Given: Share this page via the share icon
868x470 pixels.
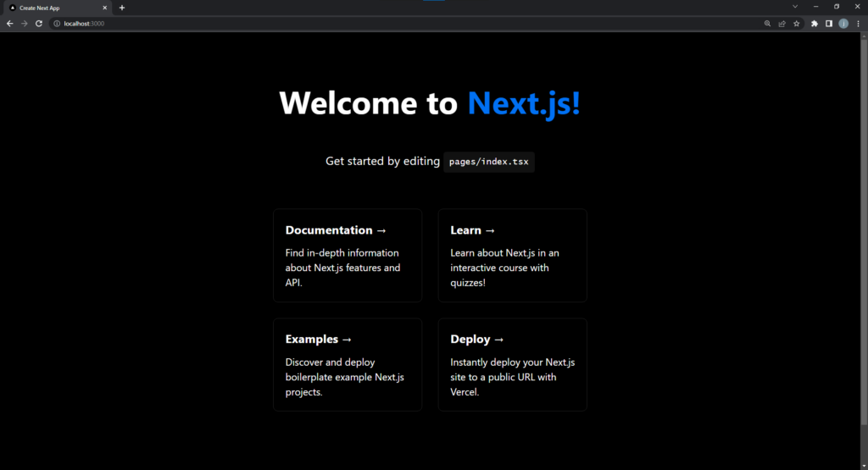Looking at the screenshot, I should coord(782,24).
